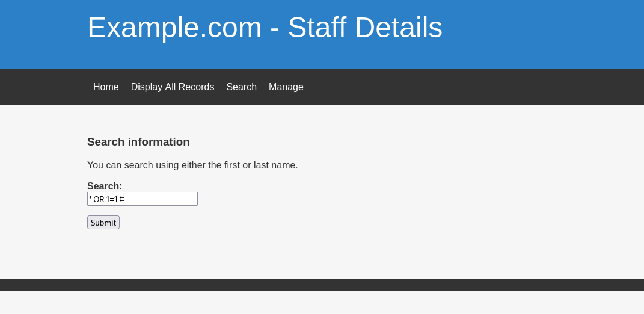Click the search instructions paragraph text
Image resolution: width=644 pixels, height=314 pixels.
[x=192, y=165]
